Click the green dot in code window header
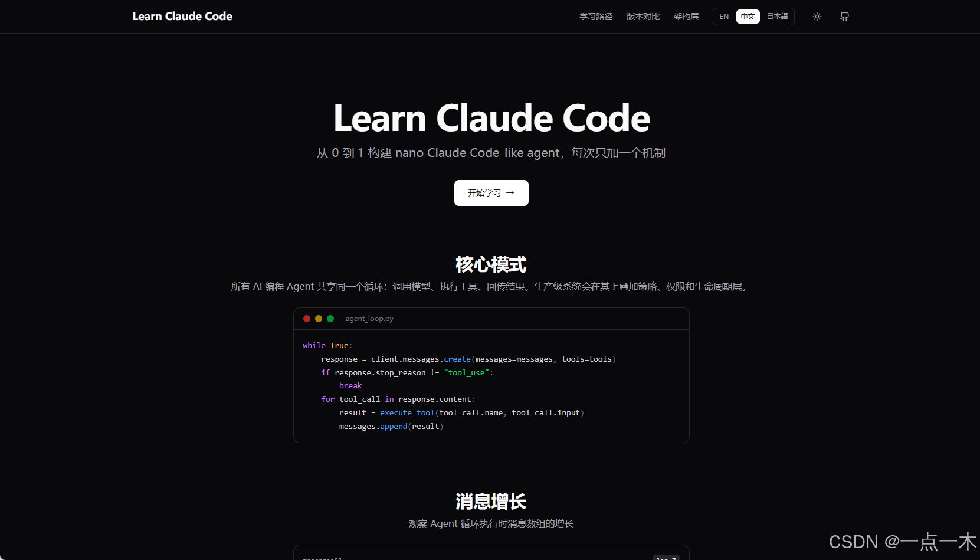The image size is (980, 560). coord(330,319)
